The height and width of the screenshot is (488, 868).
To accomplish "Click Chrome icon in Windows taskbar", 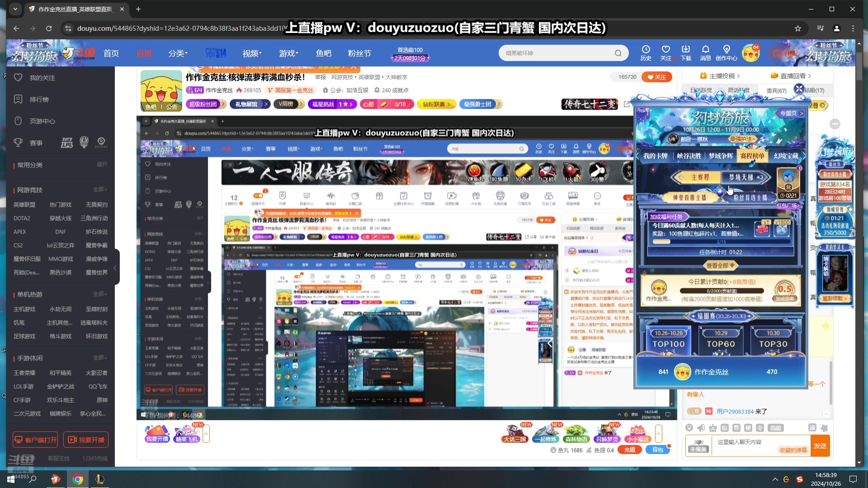I will coord(78,479).
